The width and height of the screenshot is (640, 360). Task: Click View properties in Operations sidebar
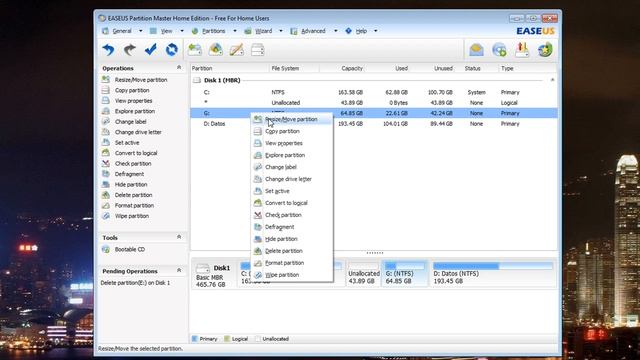[x=133, y=101]
